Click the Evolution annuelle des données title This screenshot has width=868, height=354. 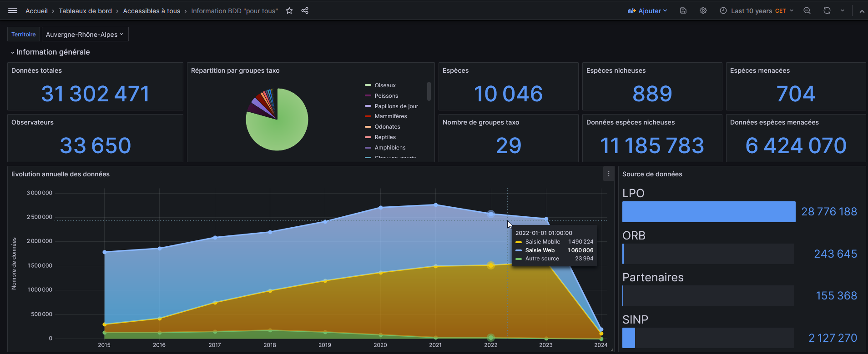pyautogui.click(x=61, y=174)
